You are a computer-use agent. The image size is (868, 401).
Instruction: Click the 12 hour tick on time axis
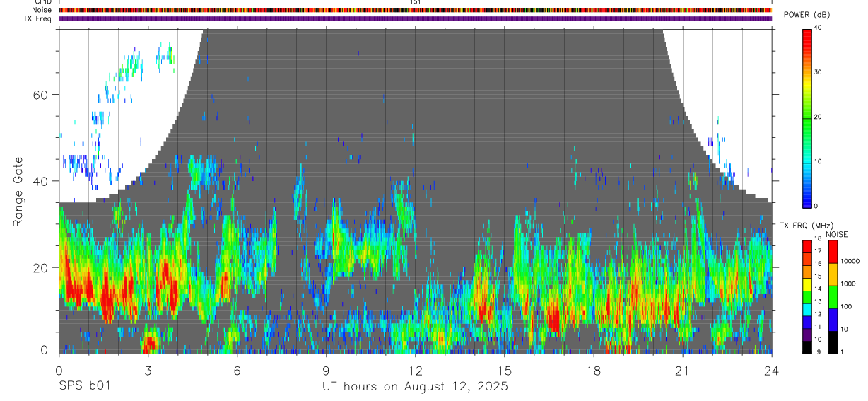[415, 371]
